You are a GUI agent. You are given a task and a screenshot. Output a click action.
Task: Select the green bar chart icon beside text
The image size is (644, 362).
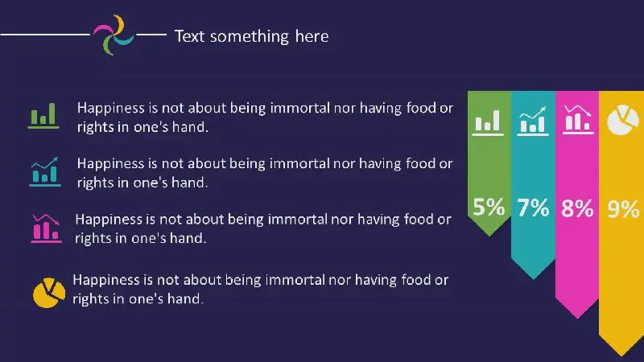click(43, 115)
